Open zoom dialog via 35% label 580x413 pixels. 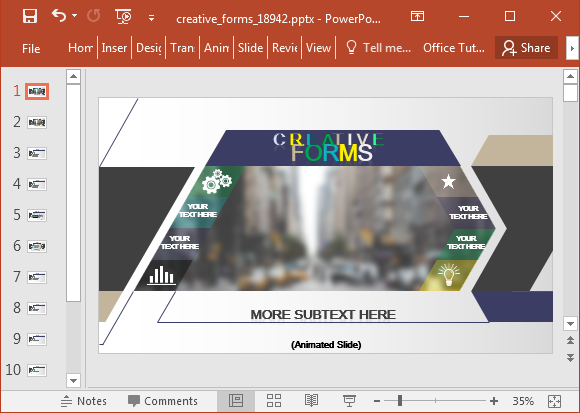coord(523,401)
